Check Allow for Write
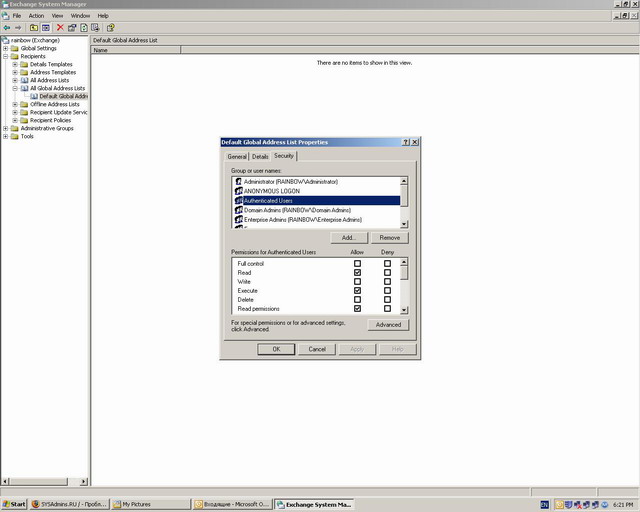Image resolution: width=640 pixels, height=512 pixels. (x=357, y=281)
